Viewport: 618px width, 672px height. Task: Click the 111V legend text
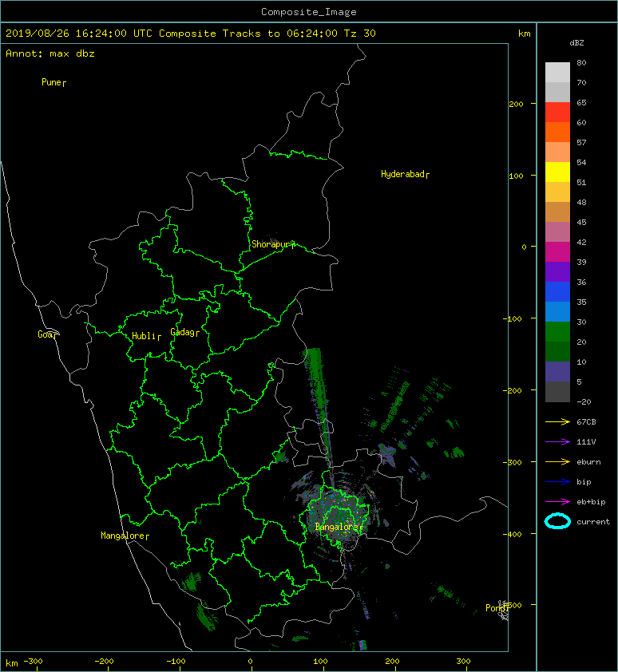(586, 442)
